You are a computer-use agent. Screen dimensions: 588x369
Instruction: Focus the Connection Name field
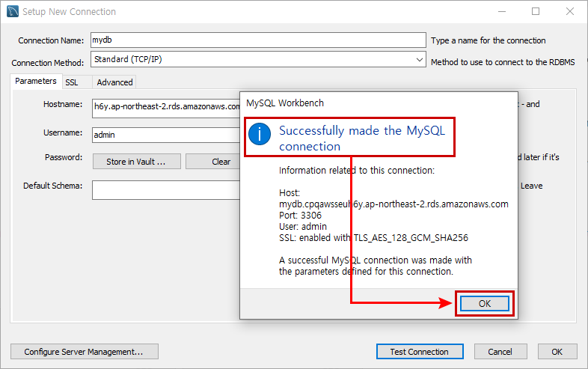(258, 40)
